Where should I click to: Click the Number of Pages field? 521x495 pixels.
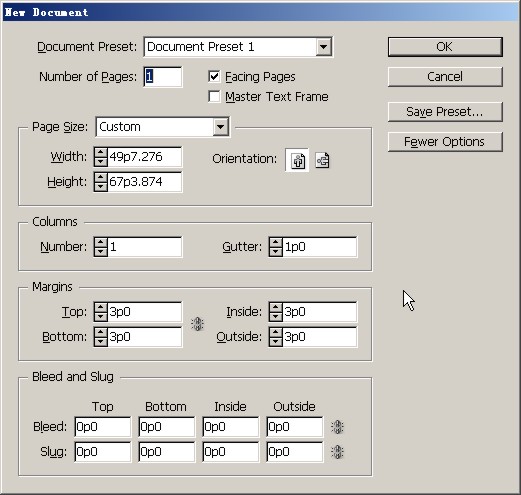pyautogui.click(x=163, y=77)
